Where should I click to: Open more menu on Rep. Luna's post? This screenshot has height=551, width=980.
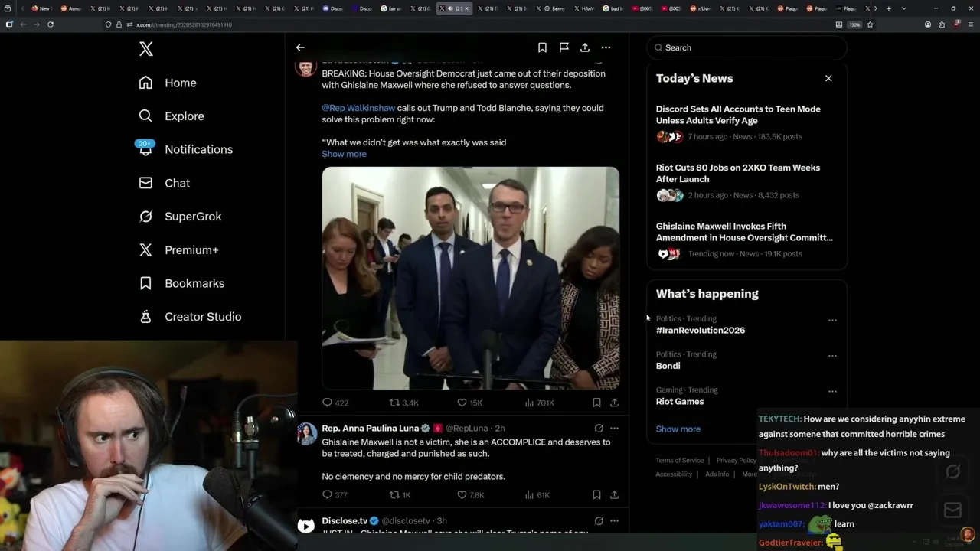[x=614, y=429]
